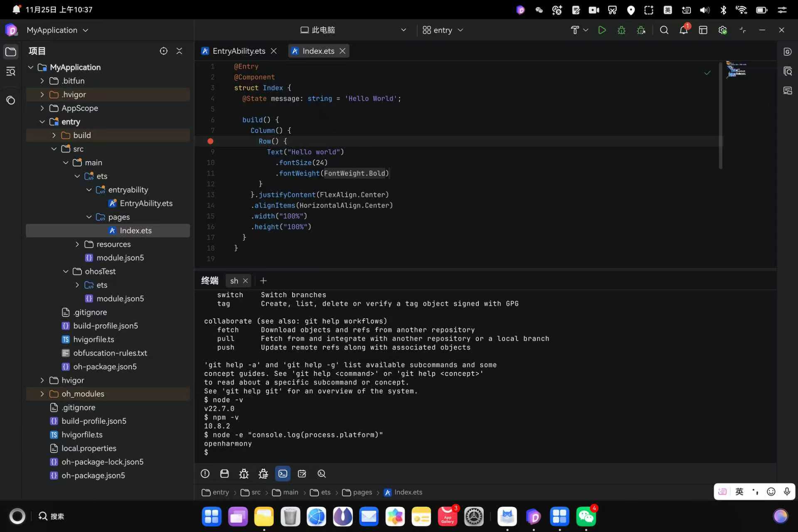Image resolution: width=798 pixels, height=532 pixels.
Task: Collapse all nodes in project tree
Action: 179,51
